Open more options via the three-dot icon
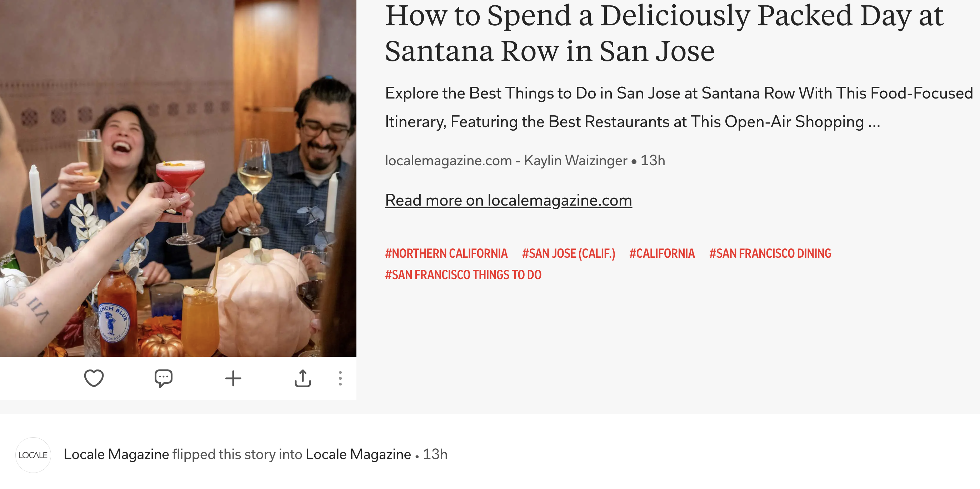 pyautogui.click(x=340, y=378)
